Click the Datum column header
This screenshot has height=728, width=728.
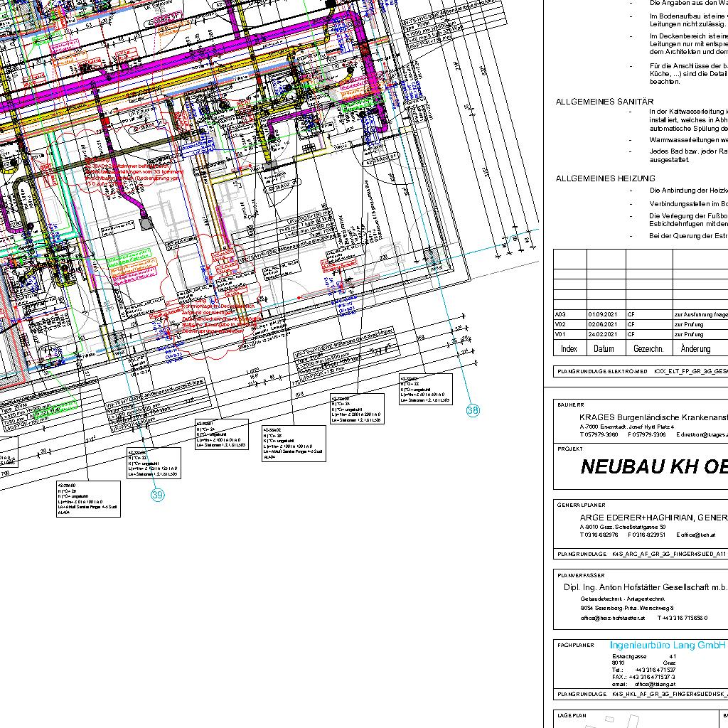604,349
